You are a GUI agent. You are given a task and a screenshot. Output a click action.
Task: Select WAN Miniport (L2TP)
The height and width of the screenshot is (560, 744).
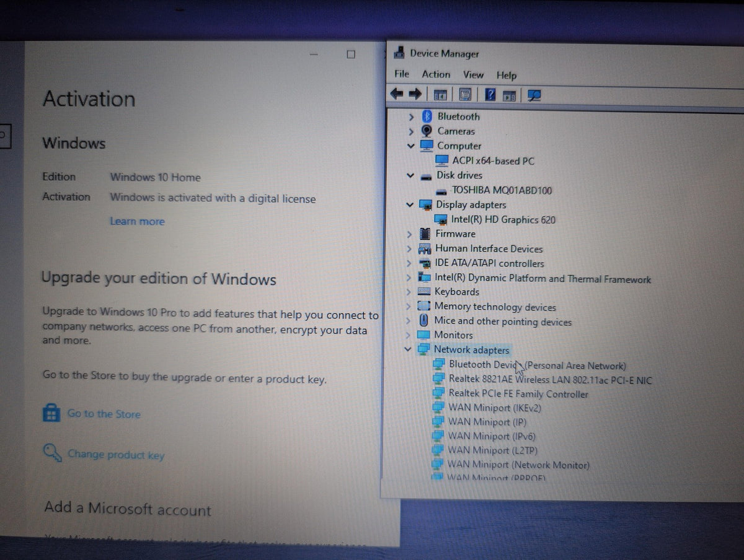click(x=493, y=450)
